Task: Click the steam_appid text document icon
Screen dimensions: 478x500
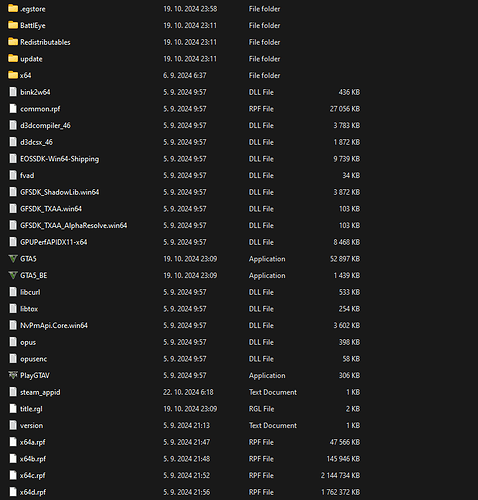Action: (13, 392)
